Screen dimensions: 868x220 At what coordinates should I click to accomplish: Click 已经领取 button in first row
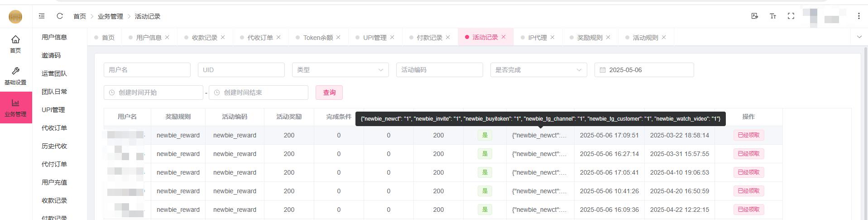pos(748,135)
